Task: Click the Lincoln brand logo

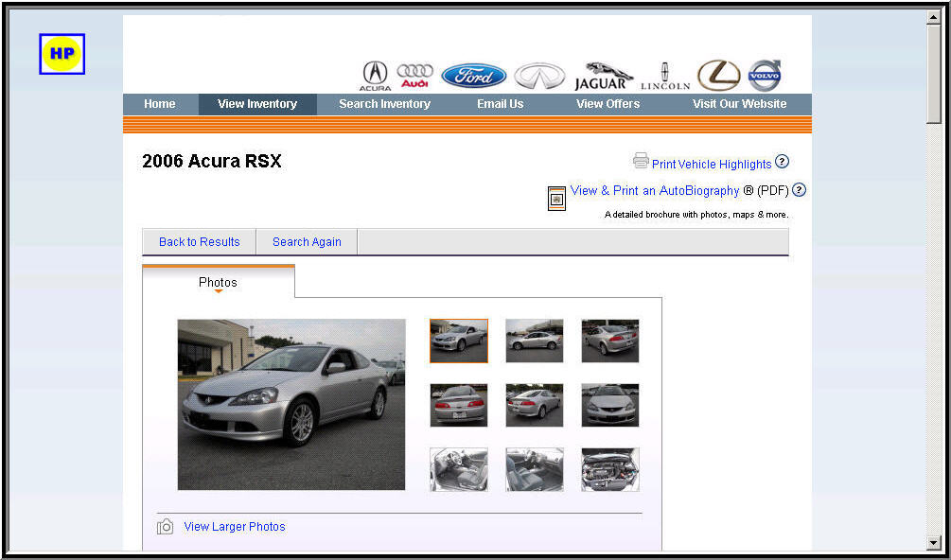Action: [665, 77]
